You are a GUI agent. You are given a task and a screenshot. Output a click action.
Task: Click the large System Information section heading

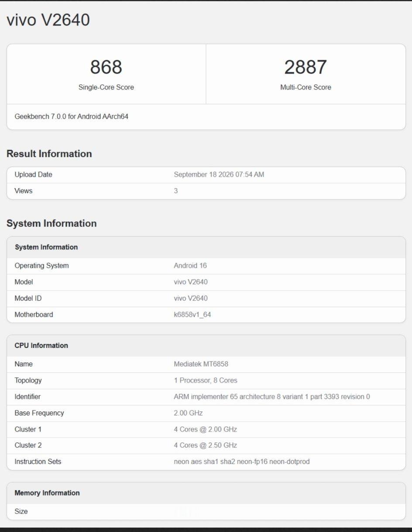point(51,223)
